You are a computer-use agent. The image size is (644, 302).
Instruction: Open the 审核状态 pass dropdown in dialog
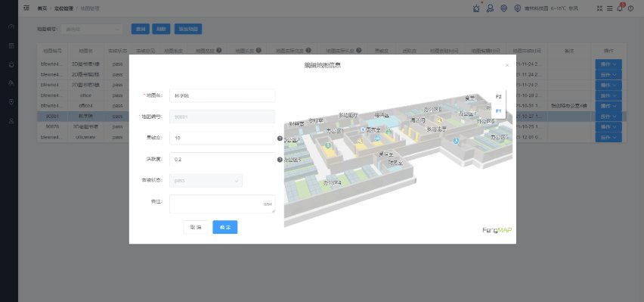[x=206, y=181]
